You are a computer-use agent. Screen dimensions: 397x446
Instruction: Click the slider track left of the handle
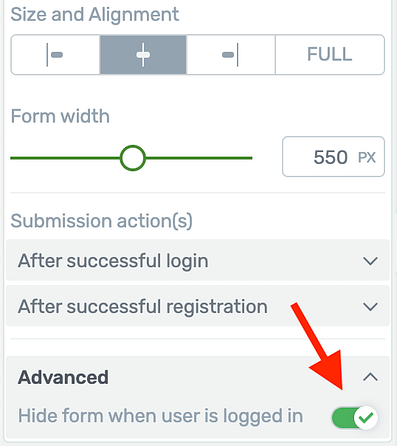click(x=65, y=158)
